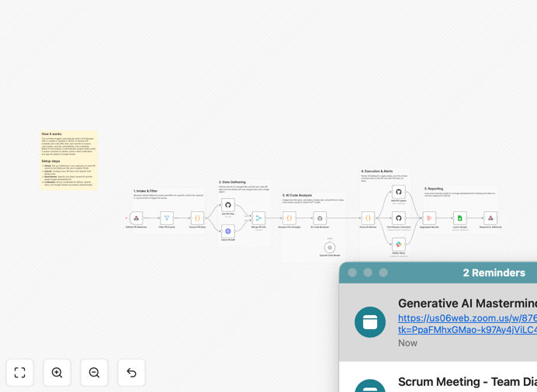Select the Analyze File Changes code node
The image size is (537, 392).
point(289,218)
